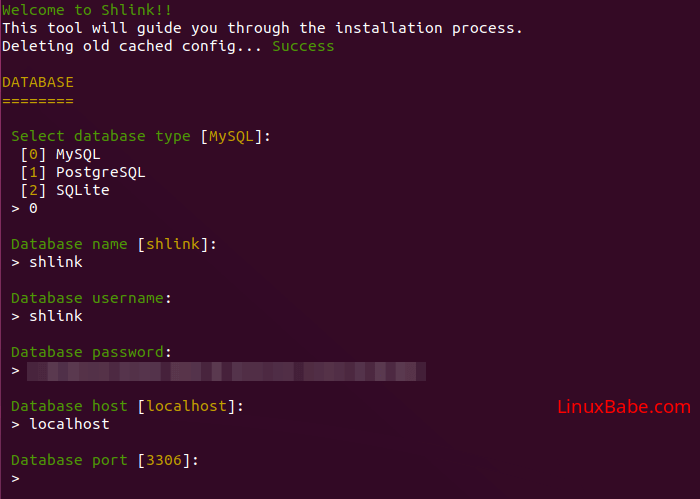Click the localhost value typed after the prompt
This screenshot has height=499, width=700.
[69, 425]
